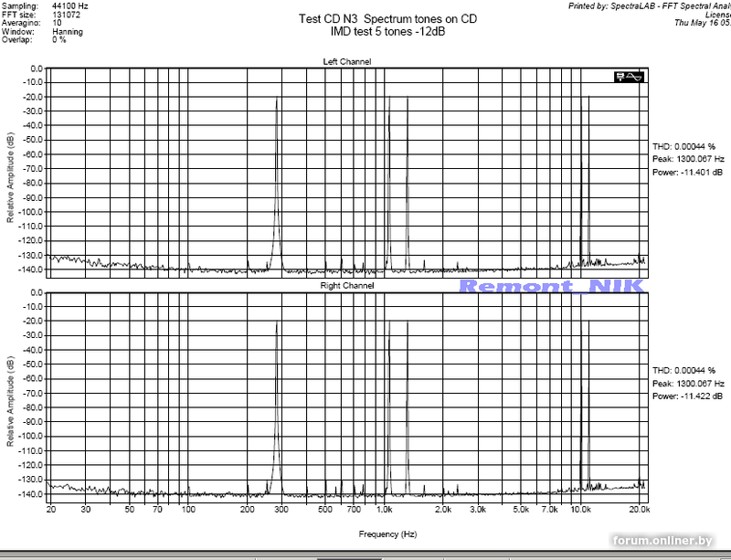The image size is (731, 560).
Task: Click the "Power: -11.422 dB" readout
Action: click(x=687, y=396)
